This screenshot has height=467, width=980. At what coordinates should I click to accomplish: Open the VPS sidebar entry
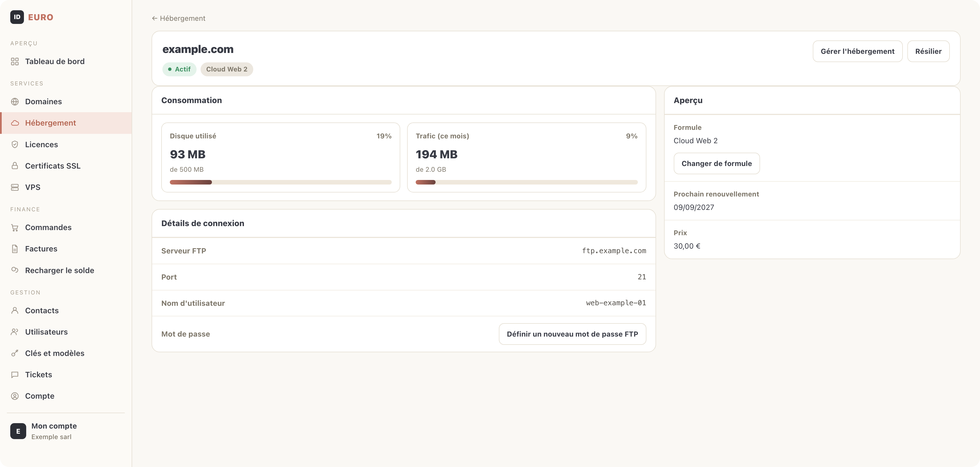click(x=66, y=187)
